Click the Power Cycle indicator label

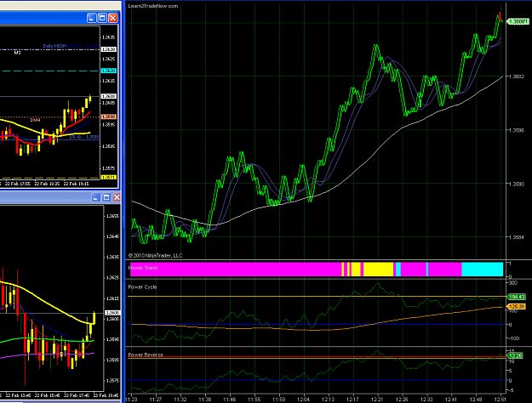(x=142, y=287)
